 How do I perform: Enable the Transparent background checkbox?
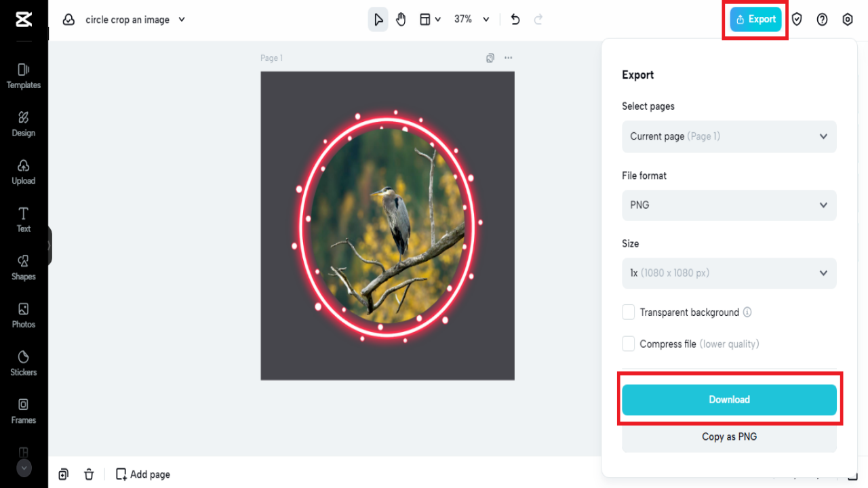pyautogui.click(x=629, y=312)
